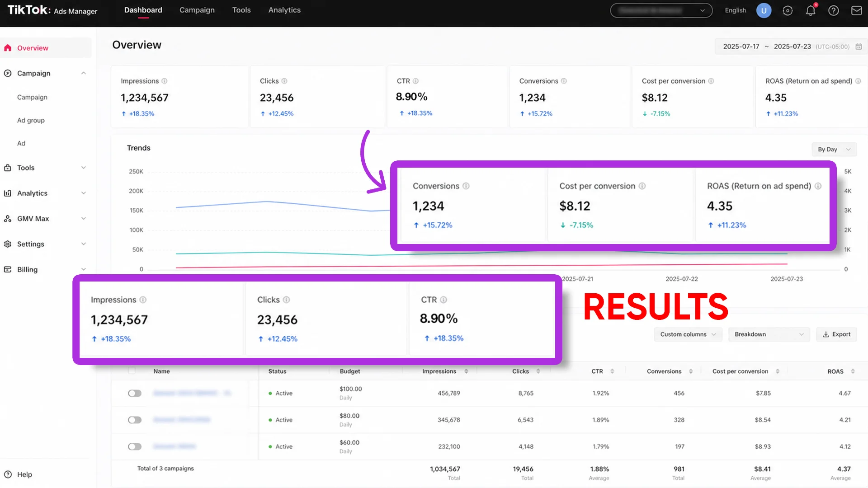
Task: Open the Custom columns dropdown
Action: coord(688,334)
